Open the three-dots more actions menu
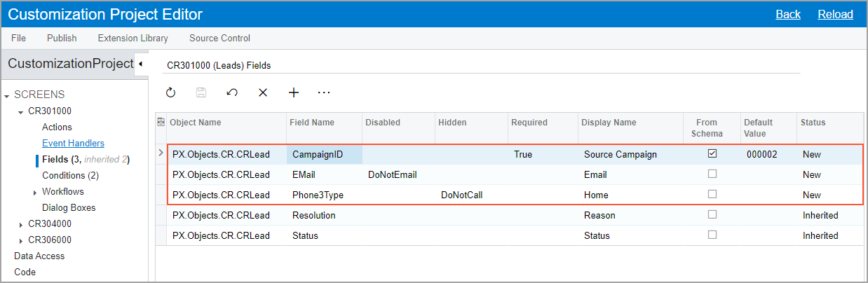 pos(324,92)
